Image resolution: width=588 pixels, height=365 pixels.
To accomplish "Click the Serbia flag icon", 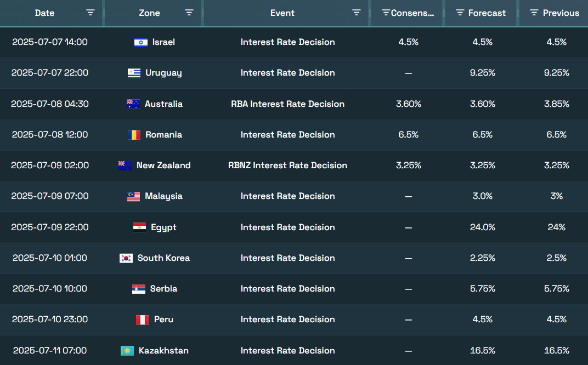I will (139, 289).
